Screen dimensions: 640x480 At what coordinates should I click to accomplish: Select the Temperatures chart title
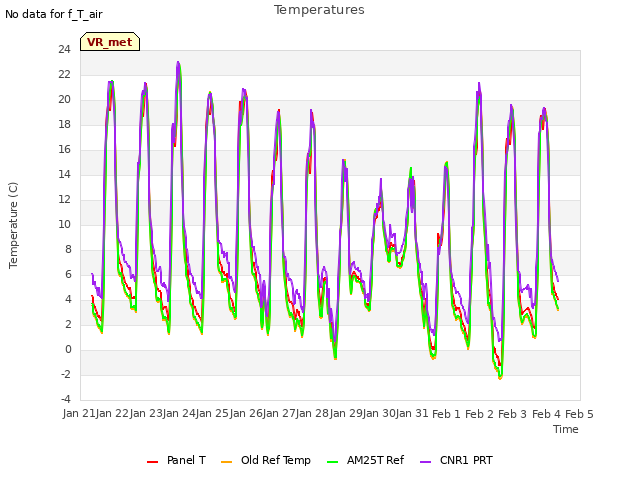(x=319, y=10)
